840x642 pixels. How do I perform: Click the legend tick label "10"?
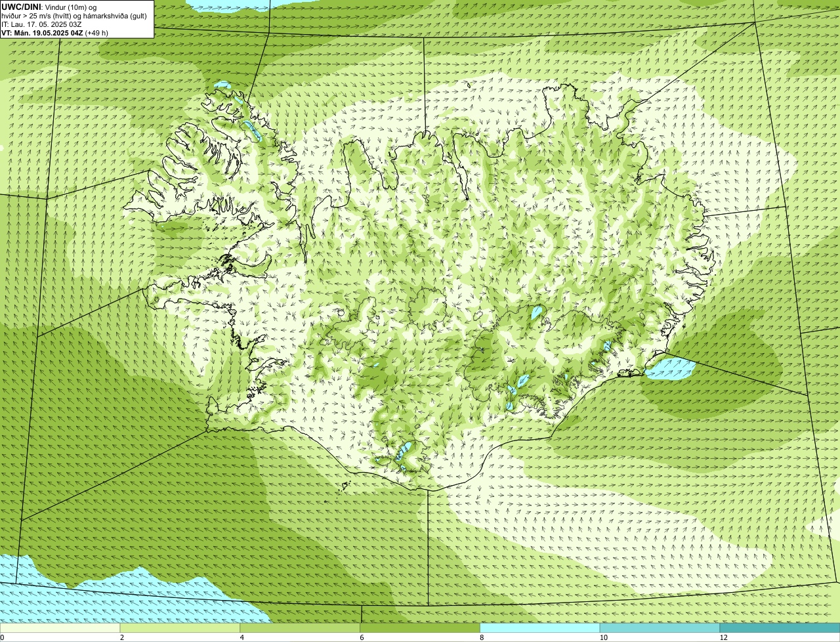tap(604, 637)
